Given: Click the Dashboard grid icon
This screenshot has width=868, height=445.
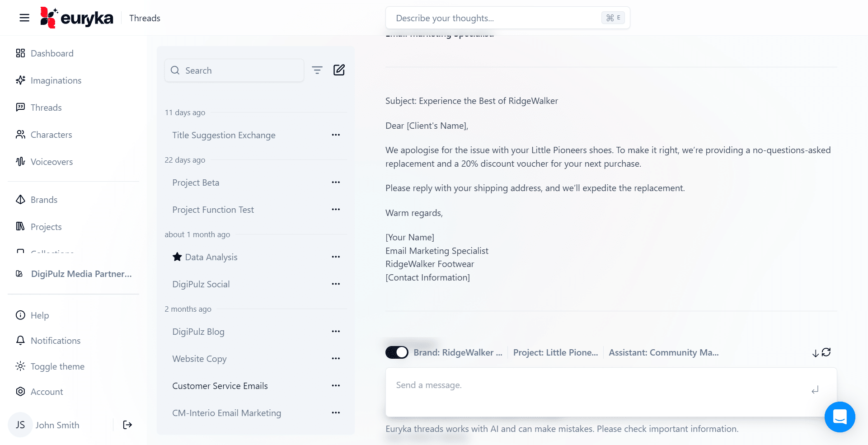Looking at the screenshot, I should [x=20, y=53].
